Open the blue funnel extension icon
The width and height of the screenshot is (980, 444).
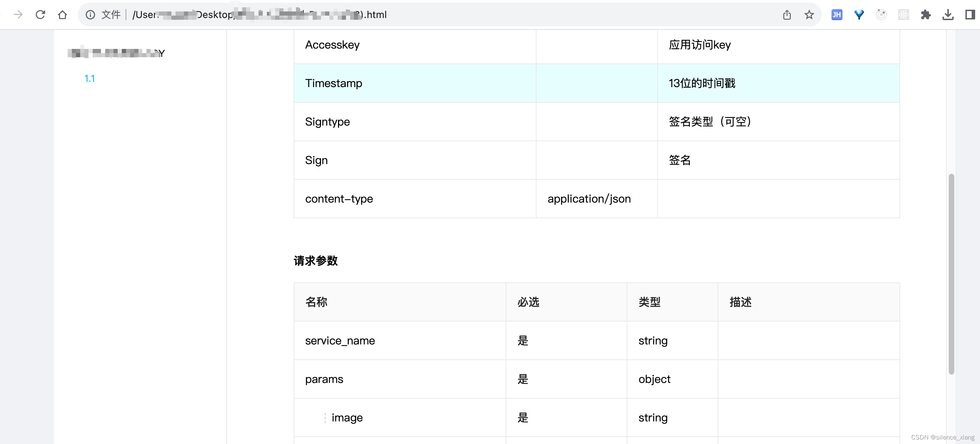859,15
